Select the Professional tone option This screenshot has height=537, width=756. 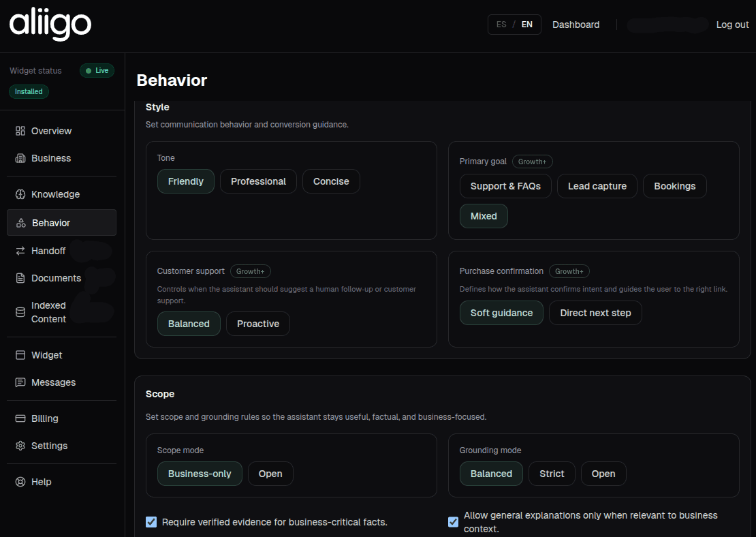(258, 181)
